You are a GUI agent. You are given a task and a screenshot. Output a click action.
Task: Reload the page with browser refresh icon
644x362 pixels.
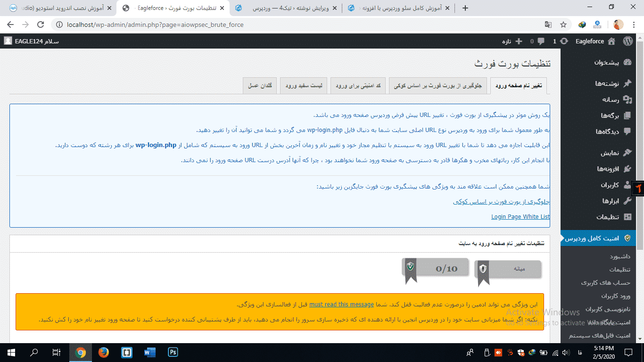click(41, 25)
